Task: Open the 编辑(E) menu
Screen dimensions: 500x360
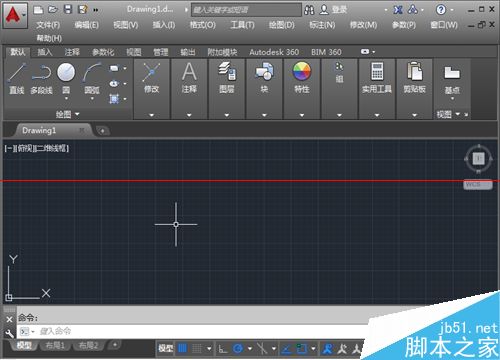Action: [87, 25]
